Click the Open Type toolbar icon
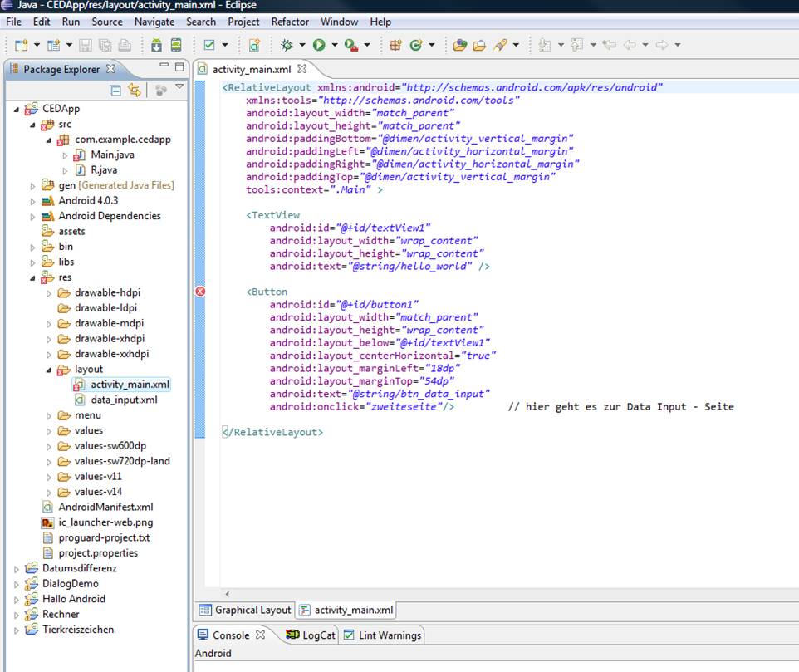799x672 pixels. [459, 45]
